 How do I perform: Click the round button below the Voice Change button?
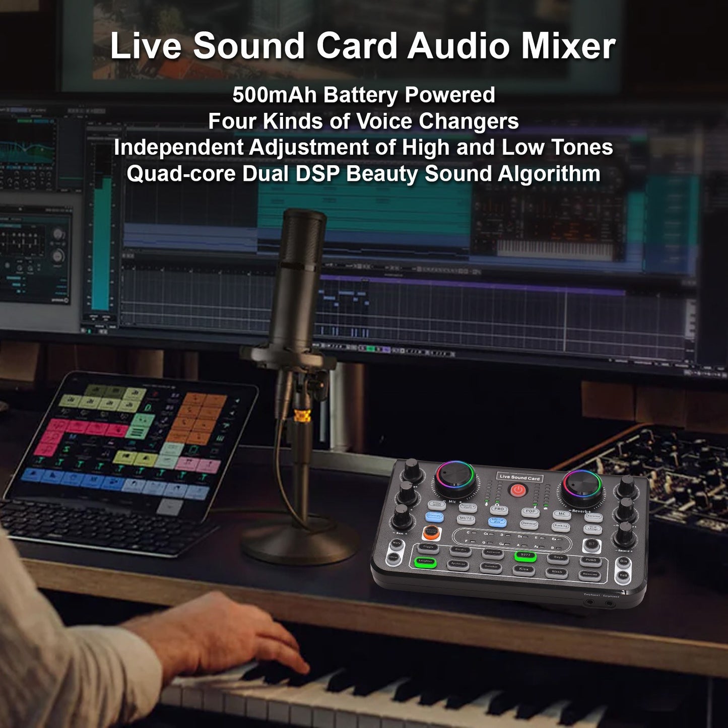pos(591,545)
